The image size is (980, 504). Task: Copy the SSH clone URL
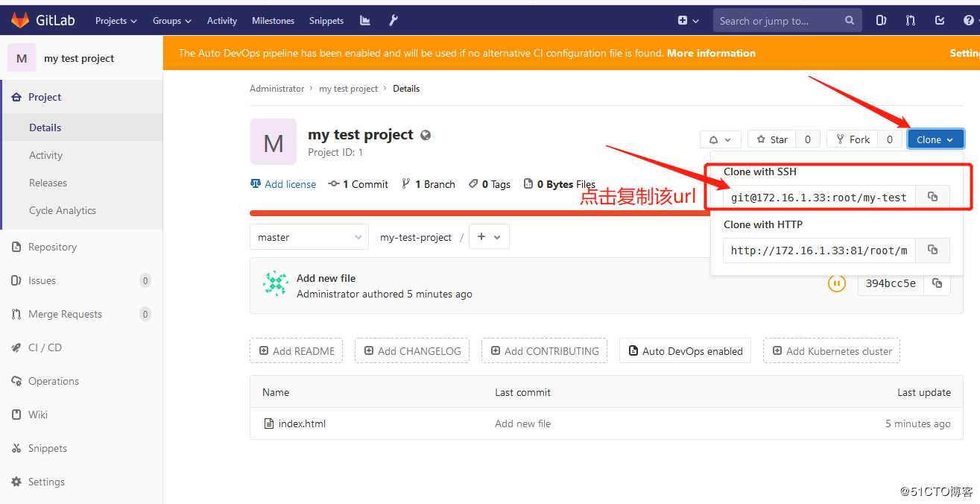(932, 197)
